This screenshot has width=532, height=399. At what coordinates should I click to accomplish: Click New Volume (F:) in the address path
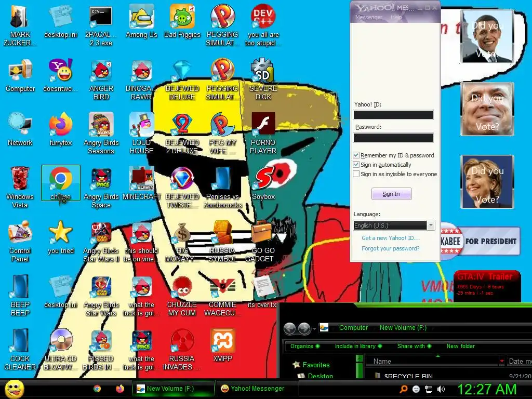(403, 328)
